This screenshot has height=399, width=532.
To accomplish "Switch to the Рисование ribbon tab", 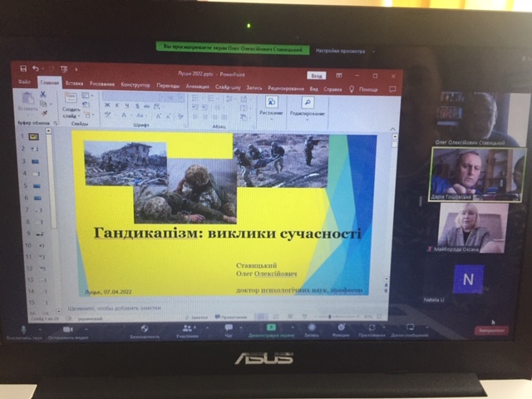I will point(102,84).
